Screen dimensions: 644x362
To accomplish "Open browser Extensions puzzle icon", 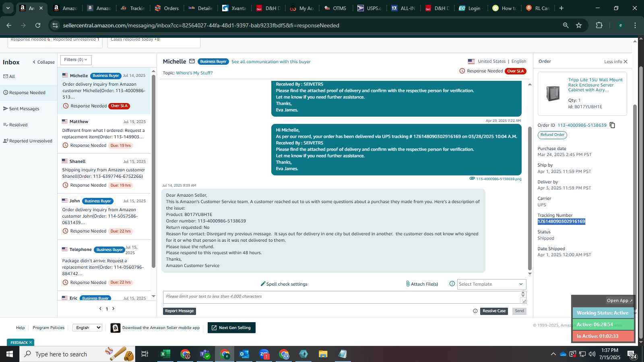I will (599, 25).
